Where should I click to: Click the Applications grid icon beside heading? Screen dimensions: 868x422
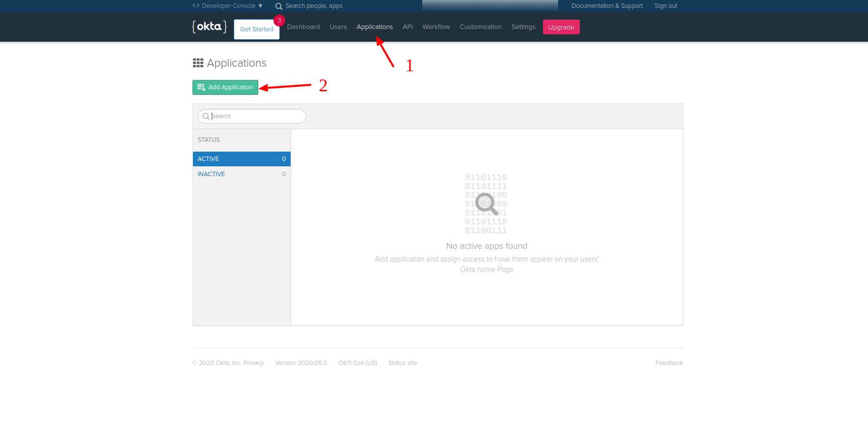[x=198, y=63]
